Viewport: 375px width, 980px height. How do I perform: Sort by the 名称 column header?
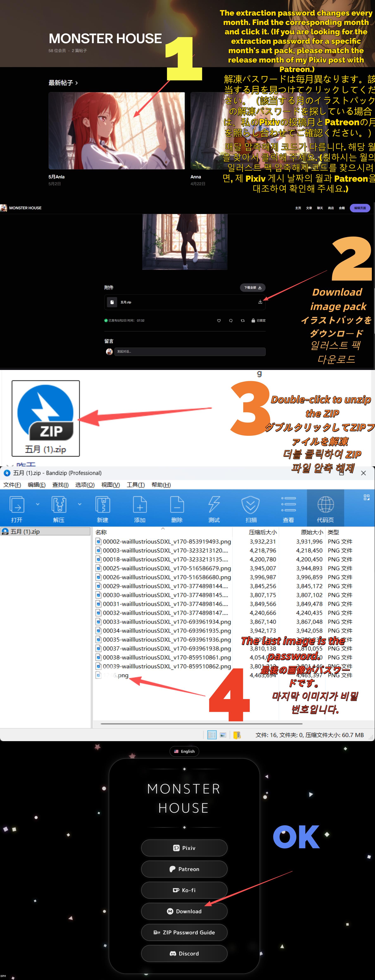point(101,532)
